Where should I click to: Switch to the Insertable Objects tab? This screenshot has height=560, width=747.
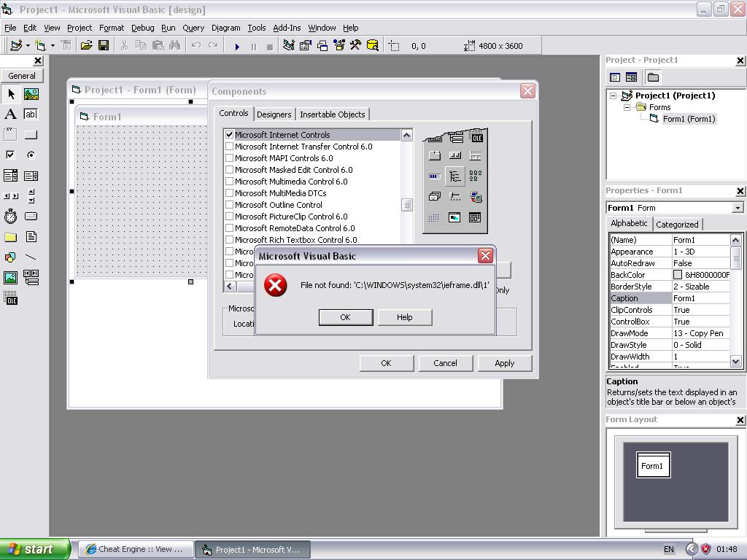(x=332, y=114)
